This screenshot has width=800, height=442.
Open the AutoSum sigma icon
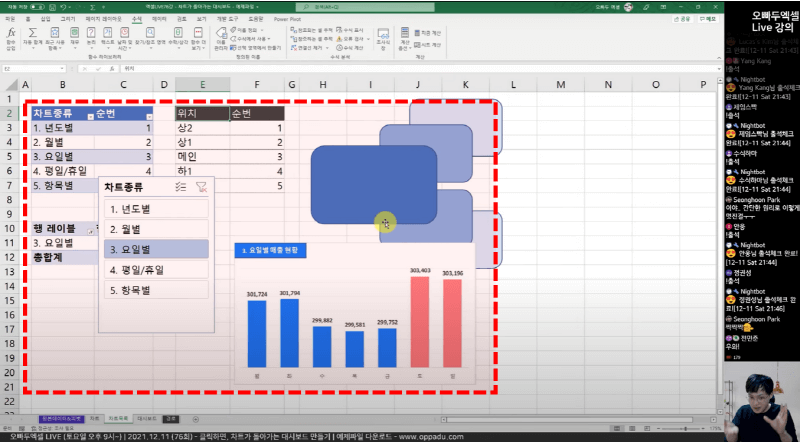click(x=32, y=39)
